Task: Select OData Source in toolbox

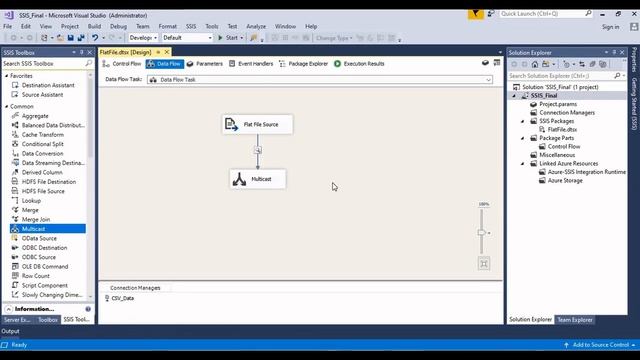Action: [39, 238]
